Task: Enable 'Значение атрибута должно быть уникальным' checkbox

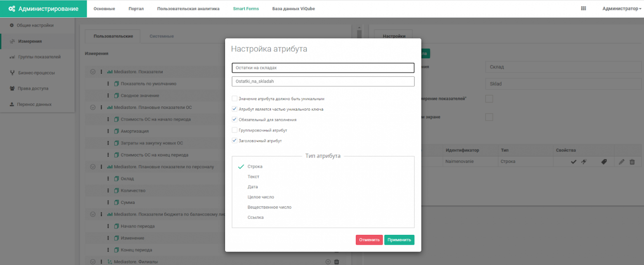Action: pos(234,99)
